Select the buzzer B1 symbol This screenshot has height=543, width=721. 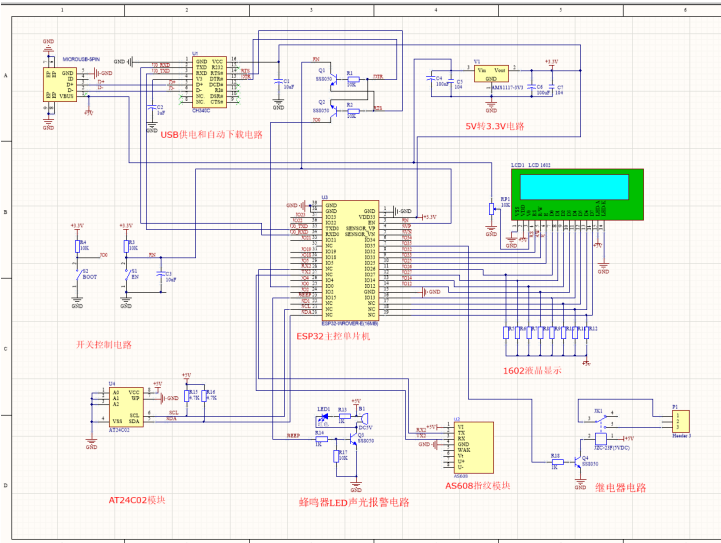(363, 419)
